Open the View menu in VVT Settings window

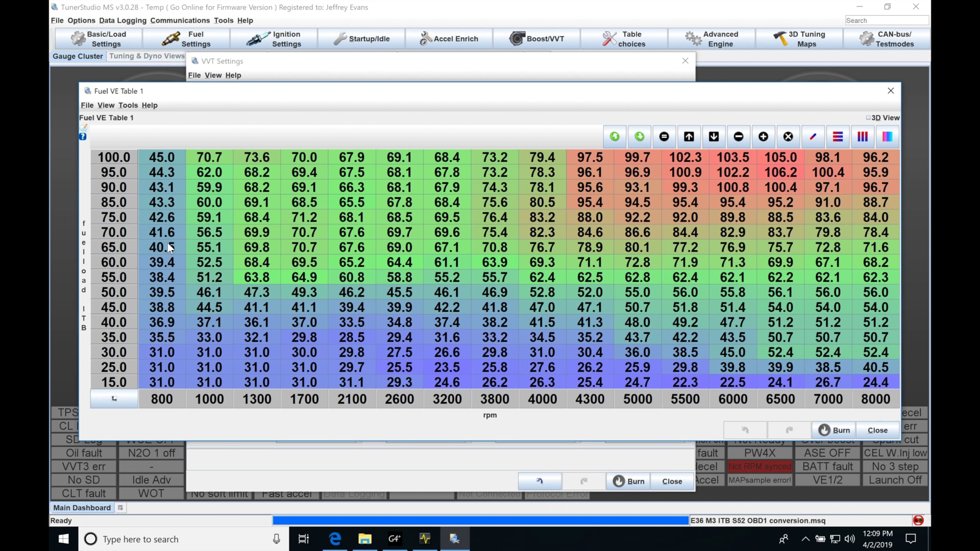[213, 75]
